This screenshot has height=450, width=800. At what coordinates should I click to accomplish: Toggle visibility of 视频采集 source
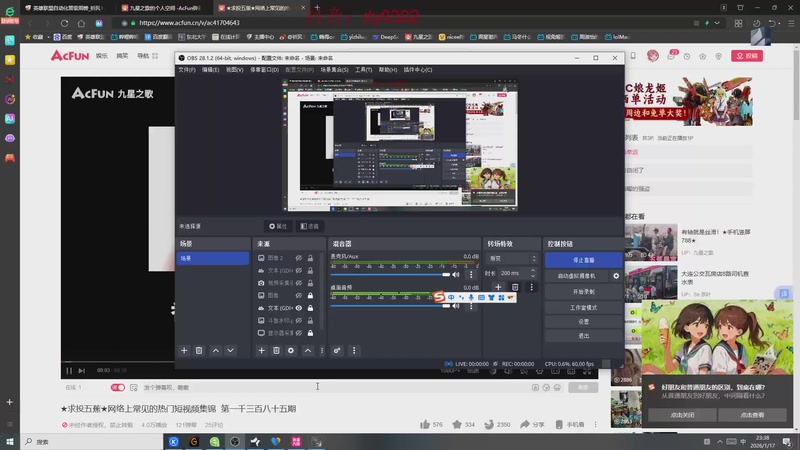coord(299,283)
